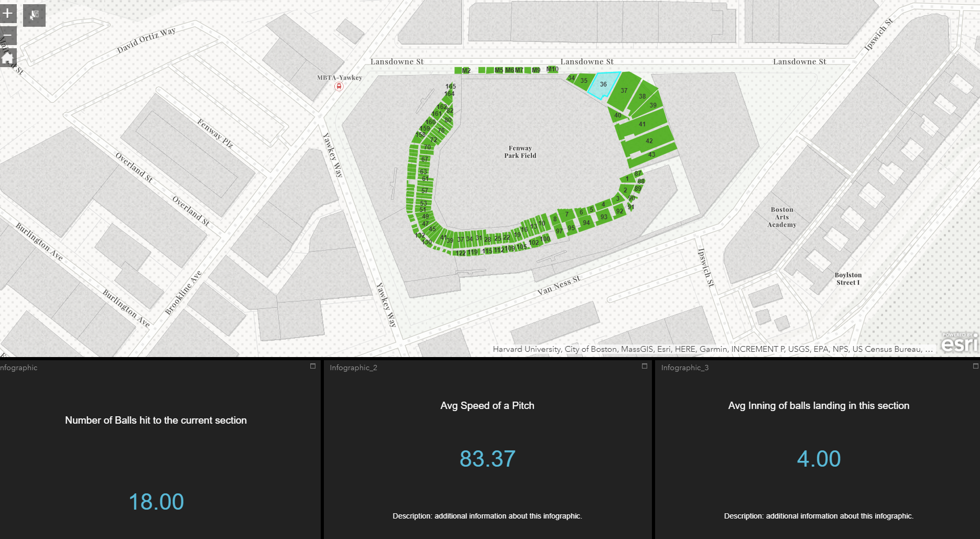Viewport: 980px width, 539px height.
Task: Click the Fenway Park Field label
Action: [520, 152]
